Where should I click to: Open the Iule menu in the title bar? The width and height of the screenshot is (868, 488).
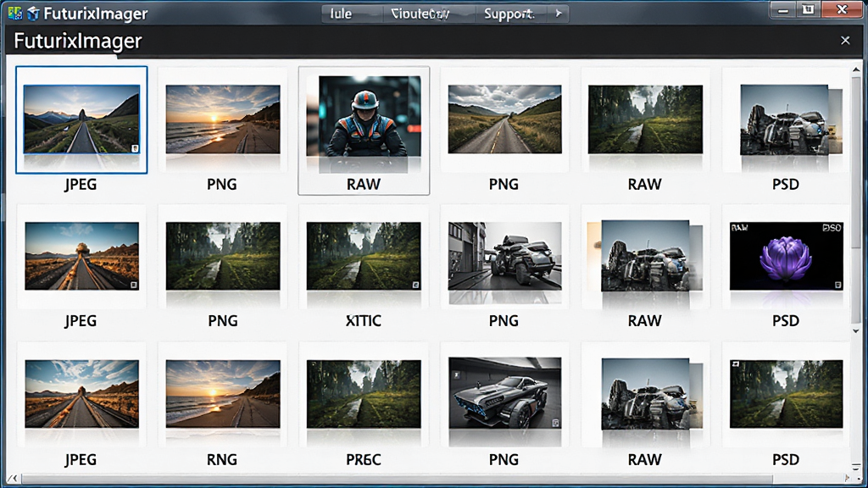341,14
